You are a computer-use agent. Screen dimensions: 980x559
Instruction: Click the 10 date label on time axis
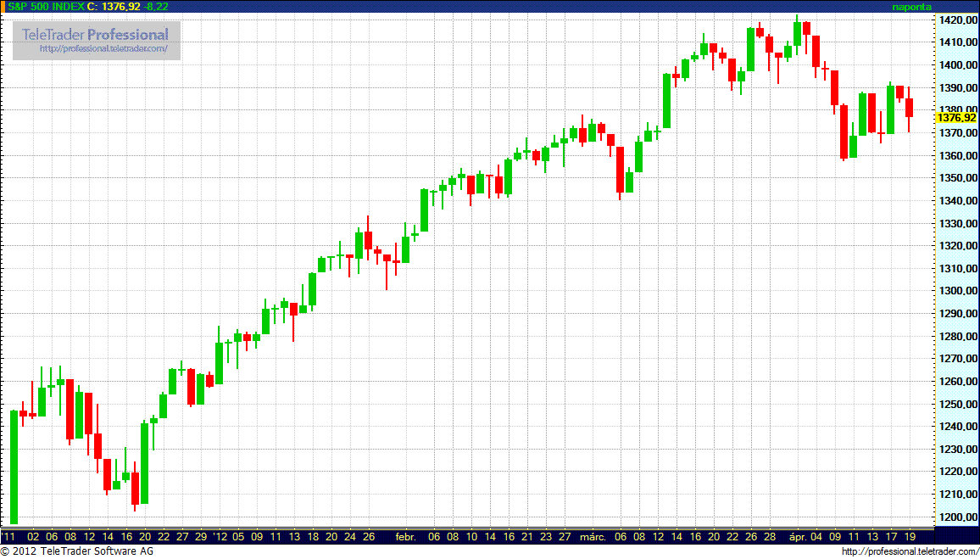point(471,536)
